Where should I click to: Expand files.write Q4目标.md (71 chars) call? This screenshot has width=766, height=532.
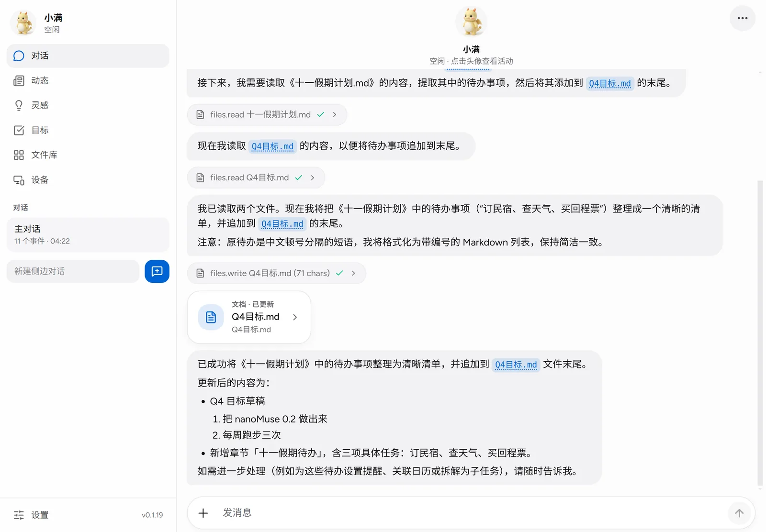click(x=276, y=273)
